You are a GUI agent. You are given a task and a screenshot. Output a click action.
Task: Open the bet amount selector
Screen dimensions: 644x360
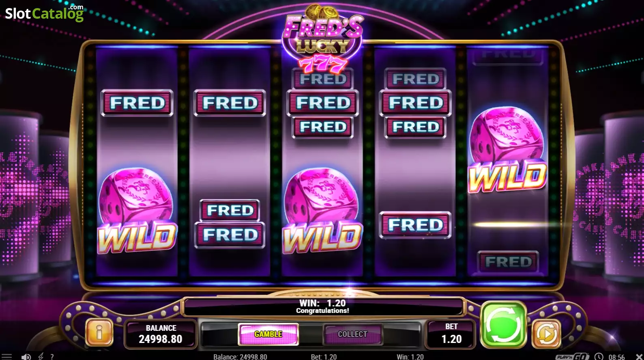point(451,334)
